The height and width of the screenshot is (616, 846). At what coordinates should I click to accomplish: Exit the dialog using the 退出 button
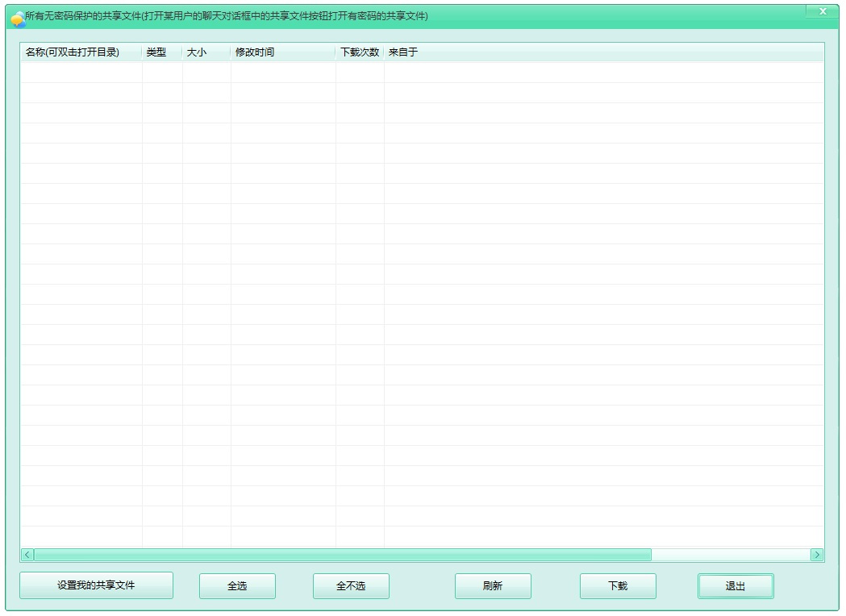point(735,585)
